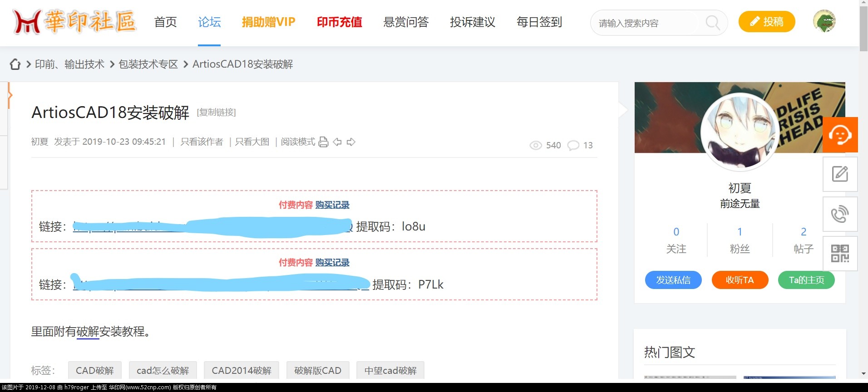The image size is (868, 392).
Task: Click the 破解版CAD tag
Action: coord(318,370)
